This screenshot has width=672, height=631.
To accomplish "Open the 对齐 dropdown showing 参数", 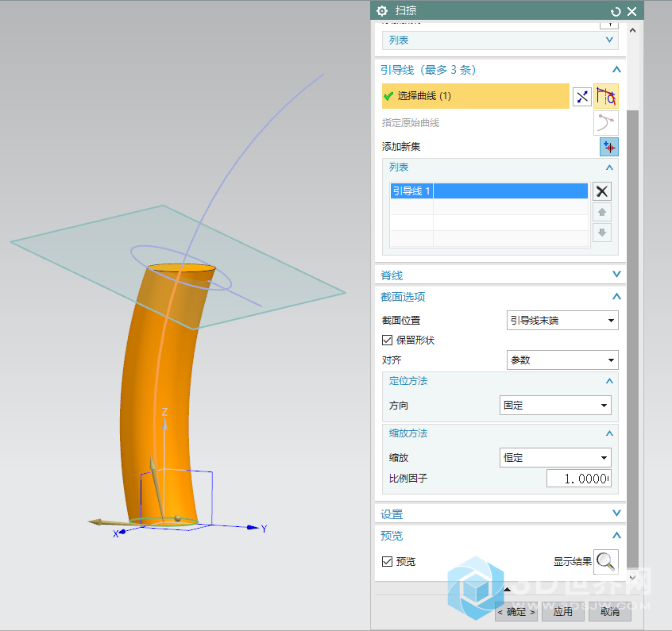I will tap(562, 360).
